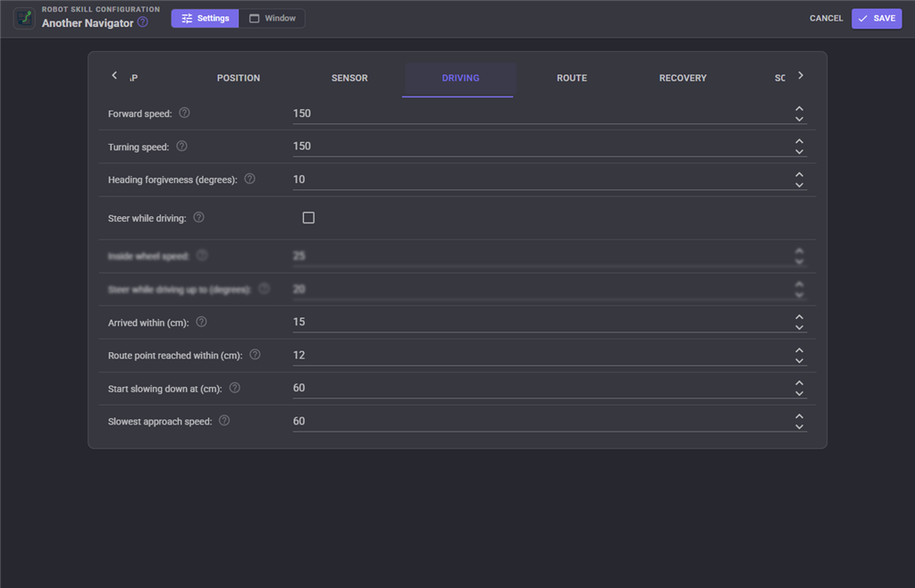Save the robot skill configuration
The image size is (915, 588).
pyautogui.click(x=877, y=18)
